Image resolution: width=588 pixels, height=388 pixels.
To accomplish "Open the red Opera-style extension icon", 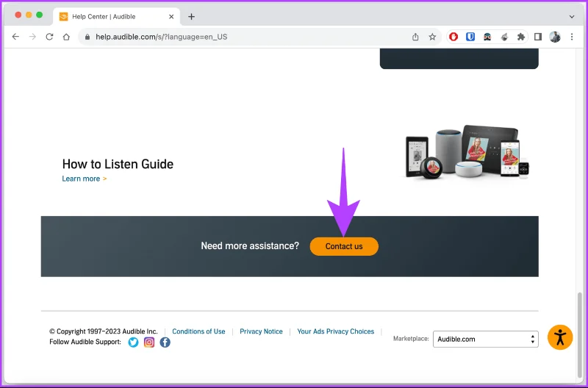I will tap(453, 37).
